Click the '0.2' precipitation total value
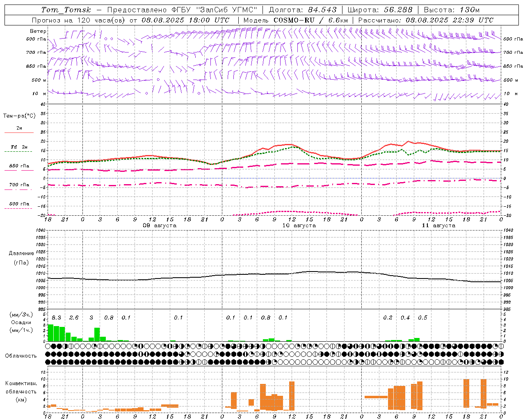 pyautogui.click(x=388, y=317)
